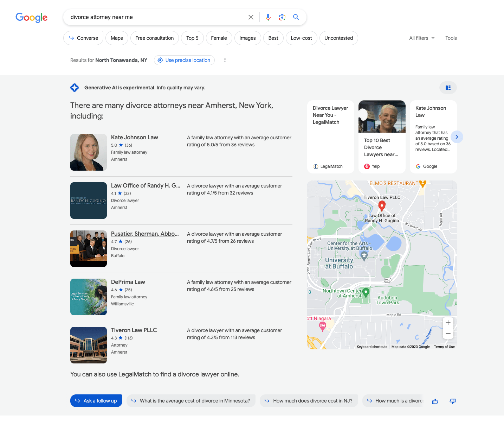Image resolution: width=504 pixels, height=425 pixels.
Task: Start voice search with microphone icon
Action: click(x=268, y=17)
